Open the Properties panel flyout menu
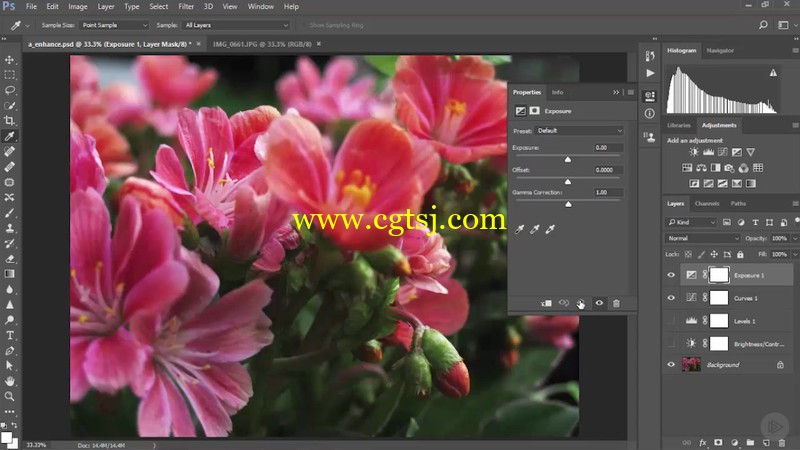Screen dimensions: 800x450 [x=631, y=92]
